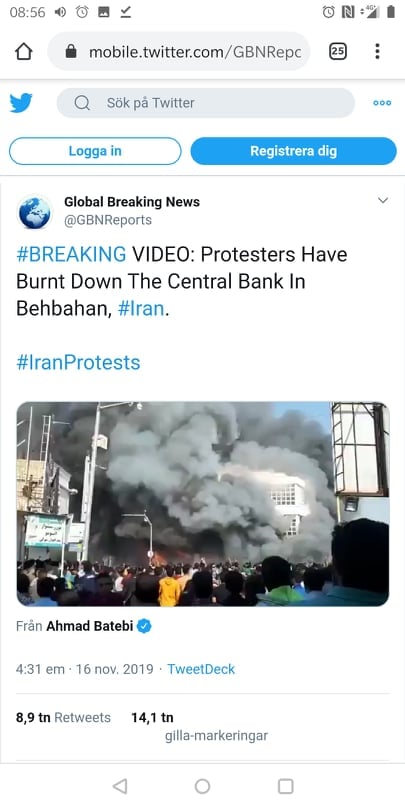Open the Twitter three-dots more menu
This screenshot has width=405, height=810.
382,103
